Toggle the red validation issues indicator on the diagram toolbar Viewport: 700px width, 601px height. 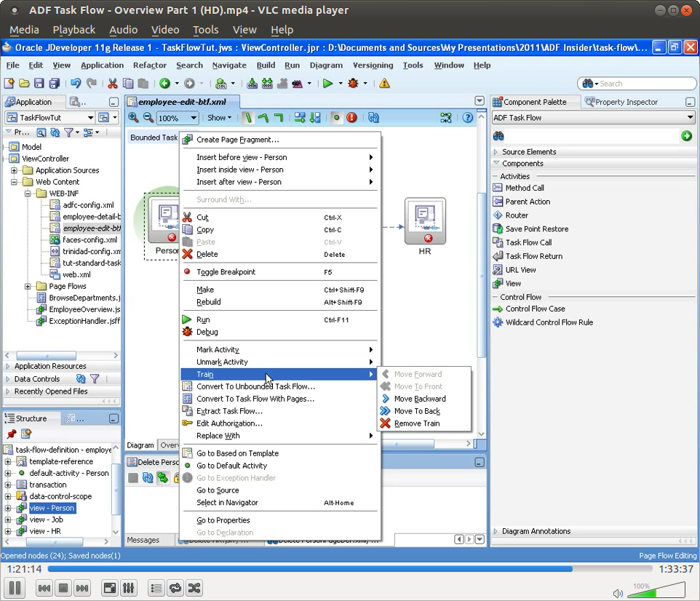click(x=350, y=117)
